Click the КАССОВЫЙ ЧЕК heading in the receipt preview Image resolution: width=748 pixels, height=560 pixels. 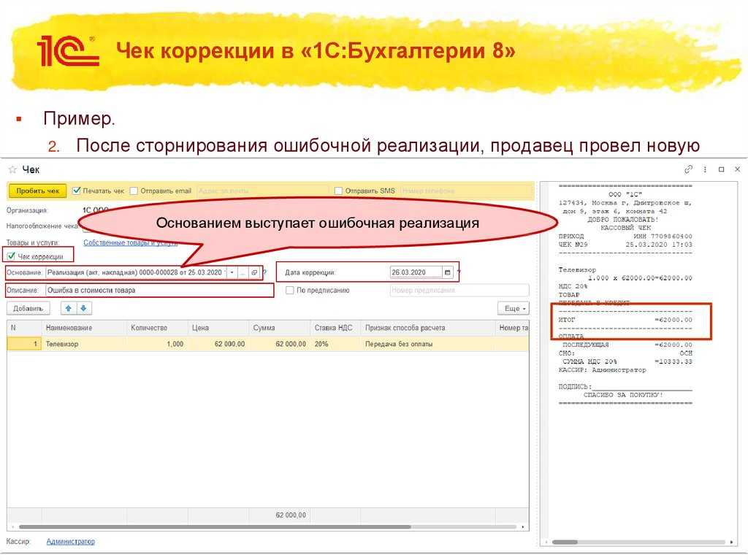(625, 228)
